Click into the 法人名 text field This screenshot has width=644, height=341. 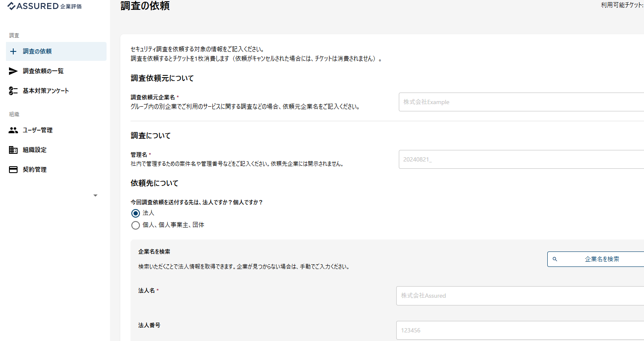(520, 296)
